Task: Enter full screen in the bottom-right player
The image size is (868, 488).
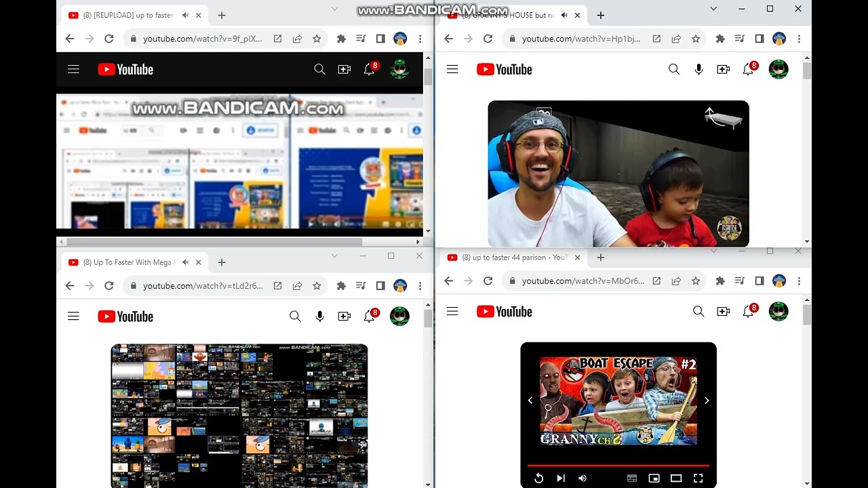Action: click(x=698, y=479)
